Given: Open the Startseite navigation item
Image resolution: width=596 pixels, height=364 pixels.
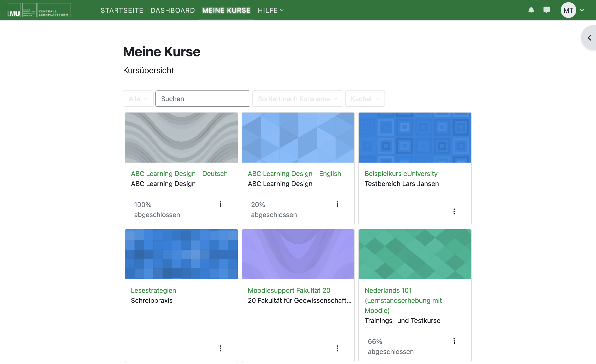Looking at the screenshot, I should point(122,10).
